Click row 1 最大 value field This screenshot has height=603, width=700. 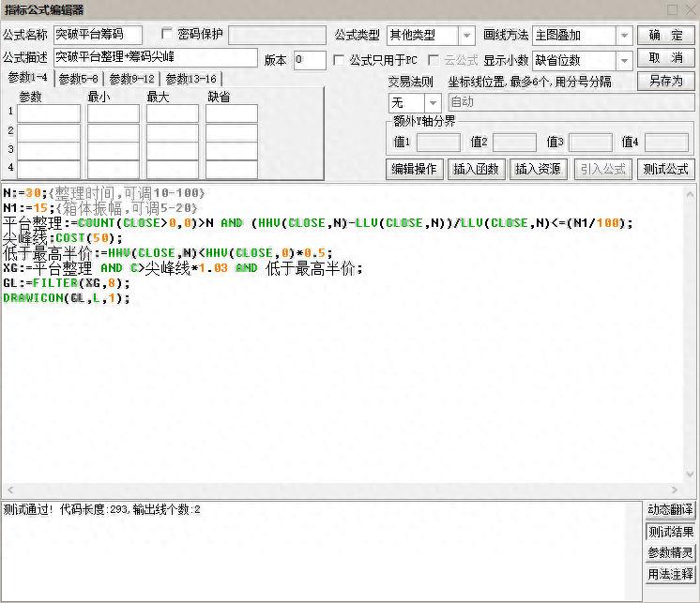pyautogui.click(x=173, y=113)
